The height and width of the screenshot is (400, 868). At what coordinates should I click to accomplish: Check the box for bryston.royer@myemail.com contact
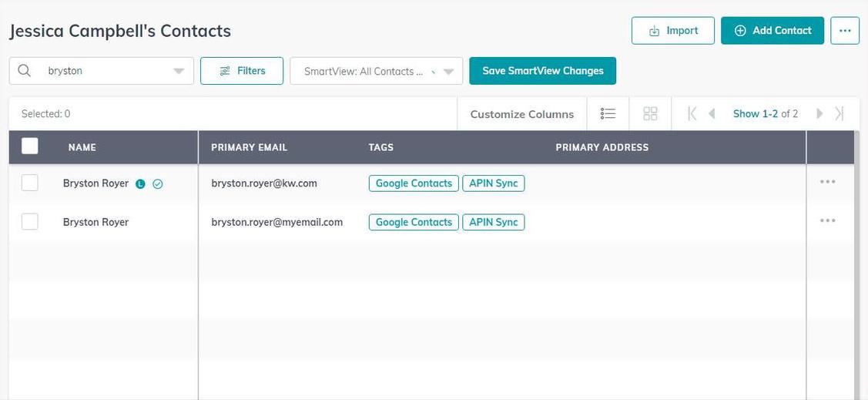[30, 222]
